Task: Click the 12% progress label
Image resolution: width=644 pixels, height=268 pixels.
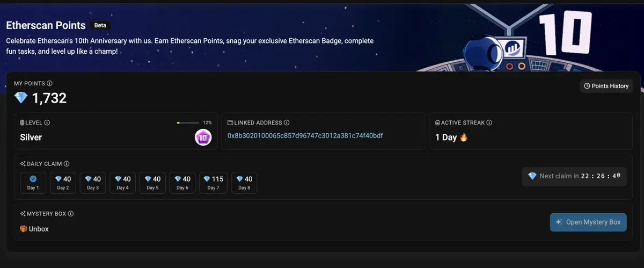Action: (x=207, y=123)
